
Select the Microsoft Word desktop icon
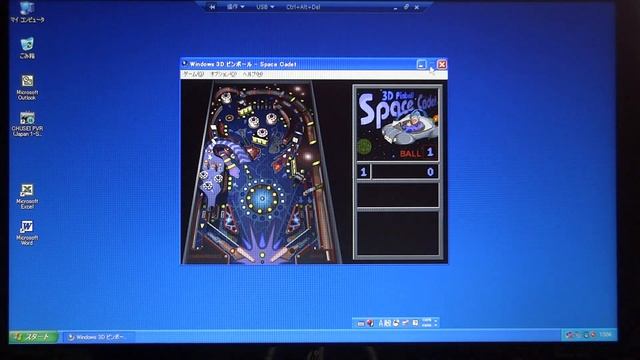27,233
